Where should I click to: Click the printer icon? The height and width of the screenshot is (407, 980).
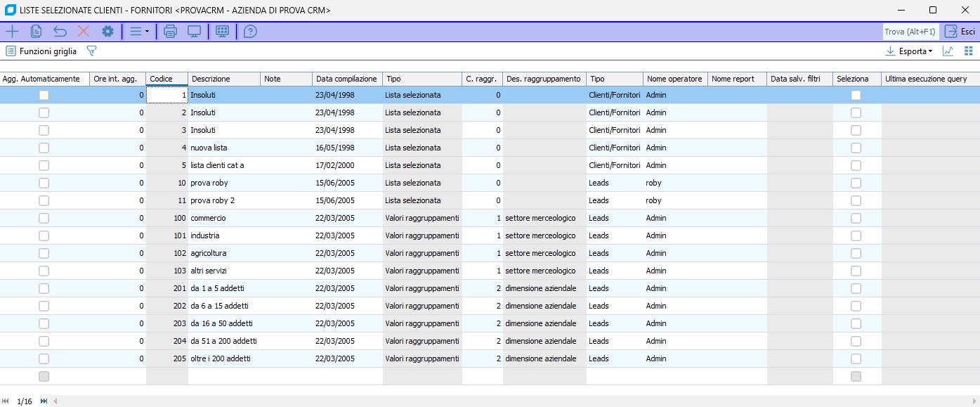click(x=170, y=31)
